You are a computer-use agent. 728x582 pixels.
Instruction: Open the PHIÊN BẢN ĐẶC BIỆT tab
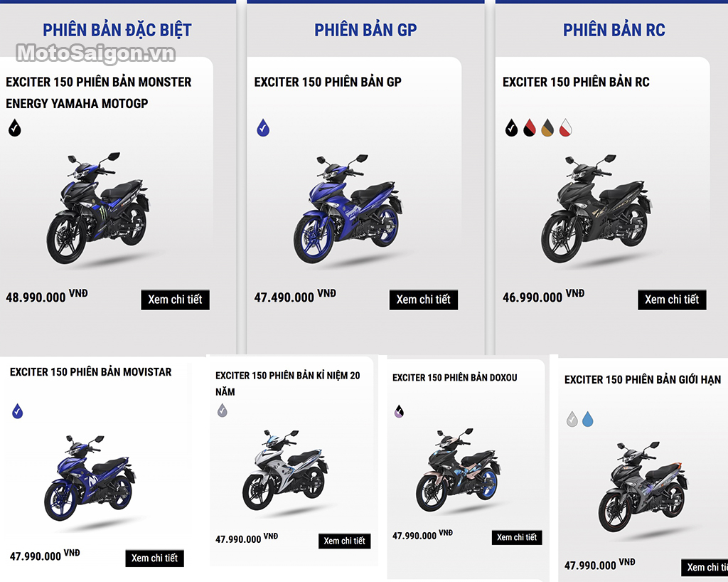pyautogui.click(x=117, y=30)
